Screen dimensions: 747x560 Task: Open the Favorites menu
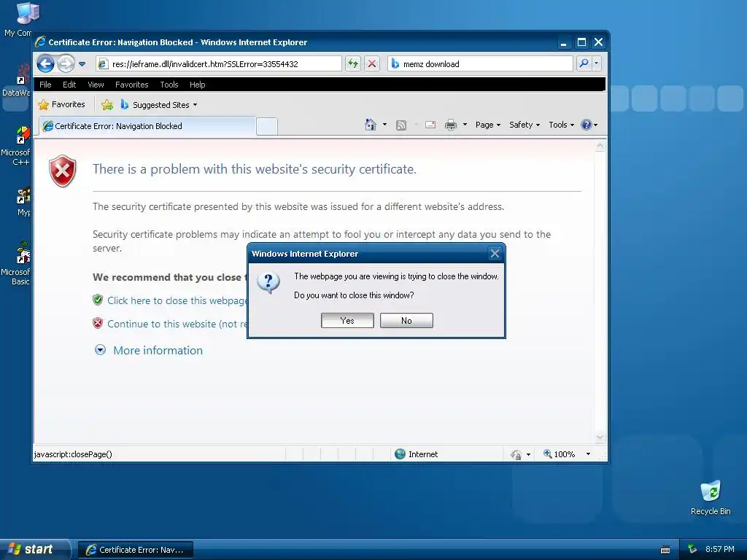(131, 85)
